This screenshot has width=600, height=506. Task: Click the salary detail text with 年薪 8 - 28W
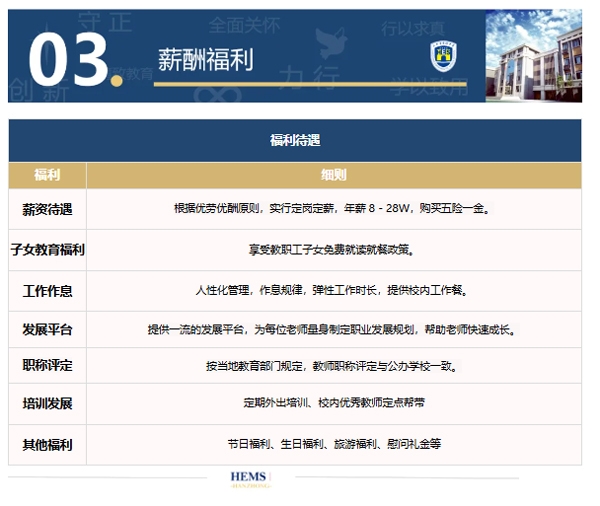point(333,209)
